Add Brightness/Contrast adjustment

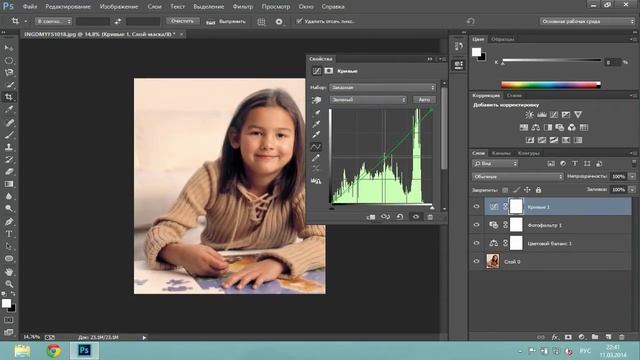coord(529,115)
